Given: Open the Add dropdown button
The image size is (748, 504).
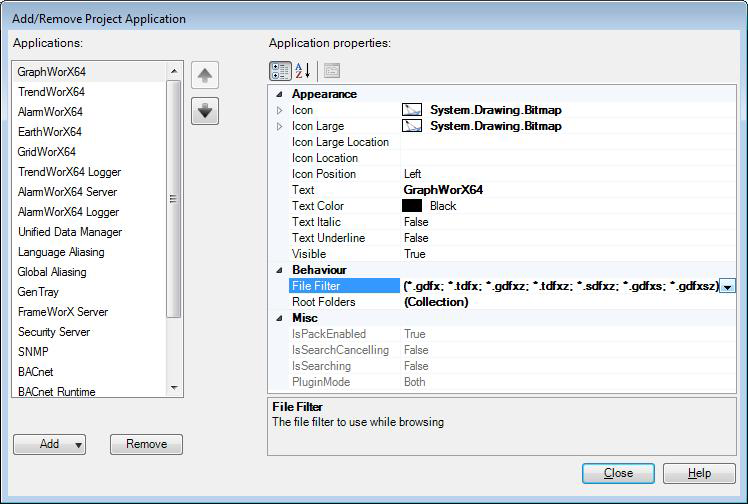Looking at the screenshot, I should (49, 444).
